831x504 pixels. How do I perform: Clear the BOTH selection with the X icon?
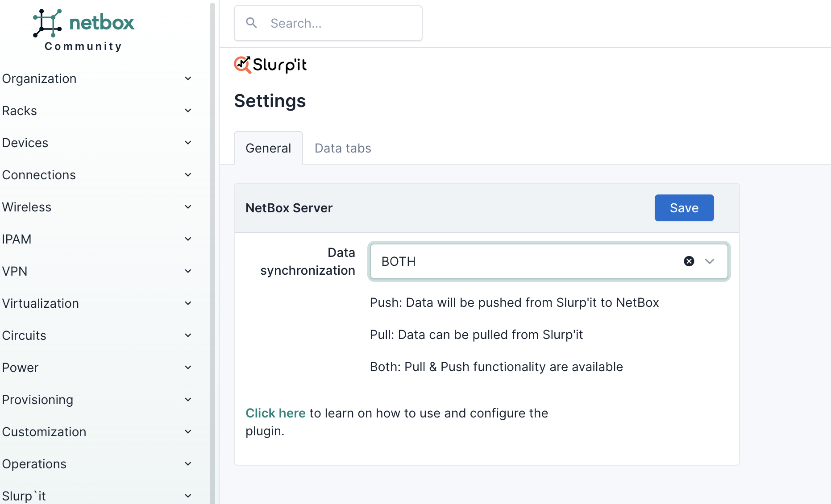click(x=689, y=261)
